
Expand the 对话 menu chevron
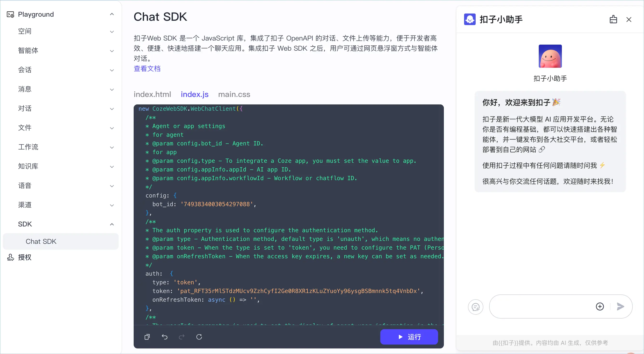click(x=112, y=109)
